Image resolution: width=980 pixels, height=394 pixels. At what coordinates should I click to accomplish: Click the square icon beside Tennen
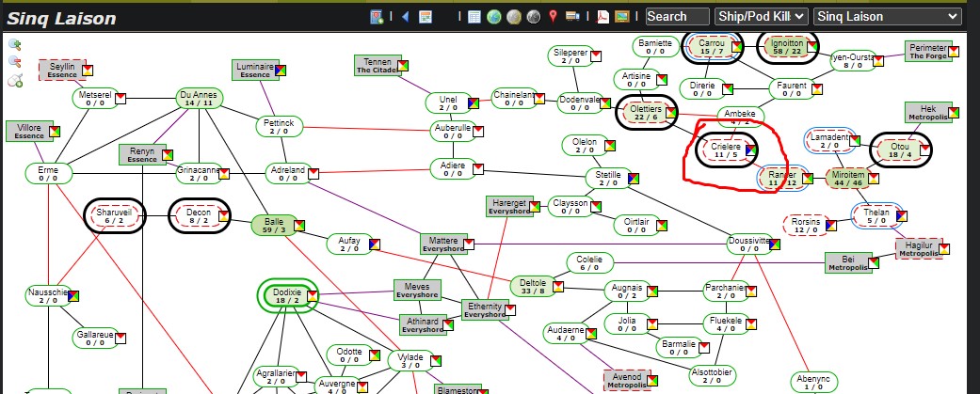(x=403, y=65)
